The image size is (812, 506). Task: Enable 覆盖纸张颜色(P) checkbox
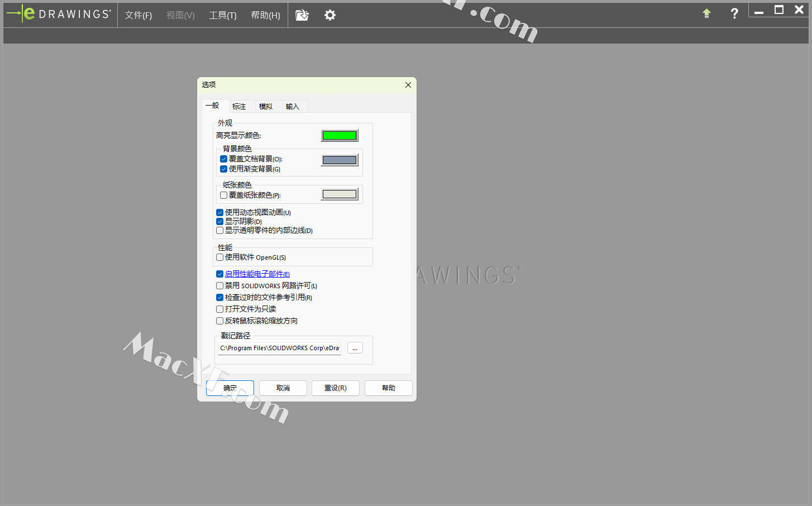[223, 195]
